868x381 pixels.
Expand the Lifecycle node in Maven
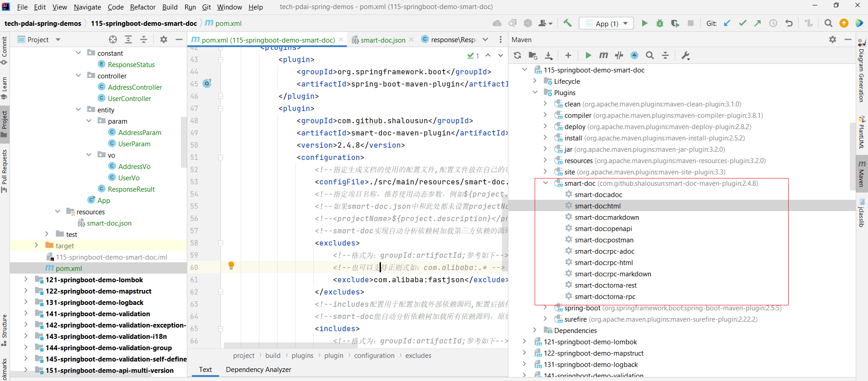[535, 81]
